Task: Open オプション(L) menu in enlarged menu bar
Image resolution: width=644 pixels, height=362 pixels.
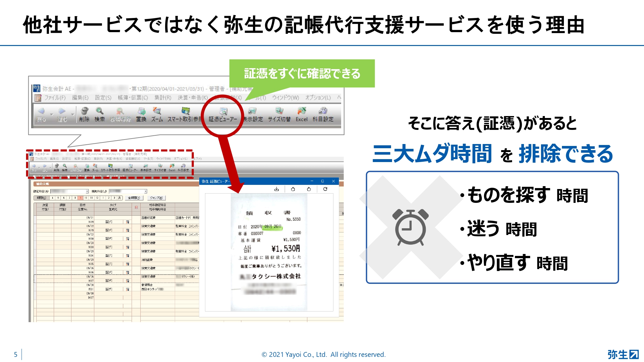Action: coord(318,97)
